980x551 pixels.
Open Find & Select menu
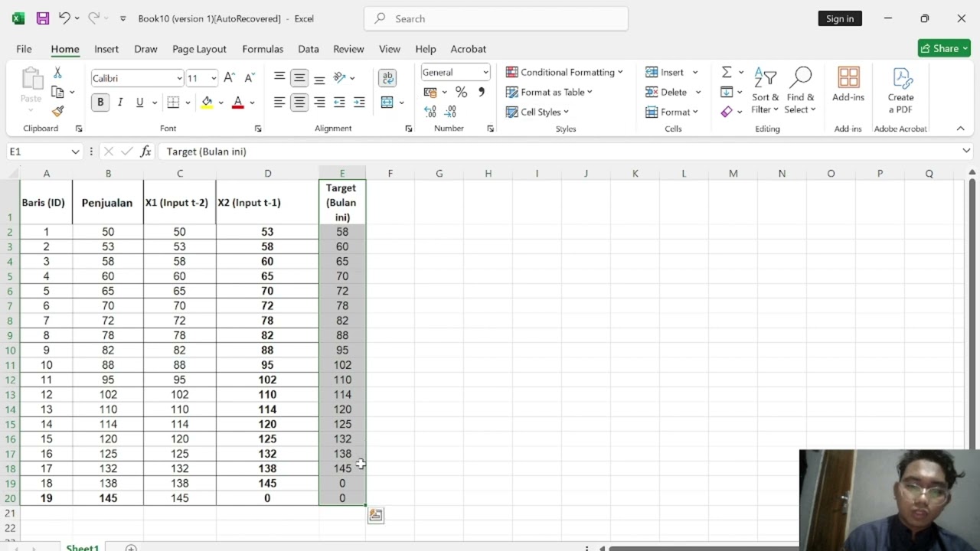(x=801, y=90)
